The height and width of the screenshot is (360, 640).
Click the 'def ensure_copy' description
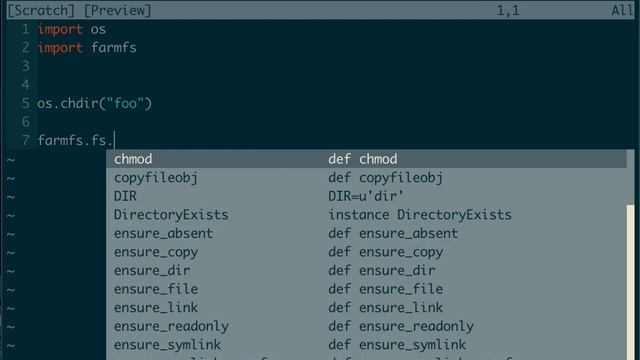click(x=386, y=252)
